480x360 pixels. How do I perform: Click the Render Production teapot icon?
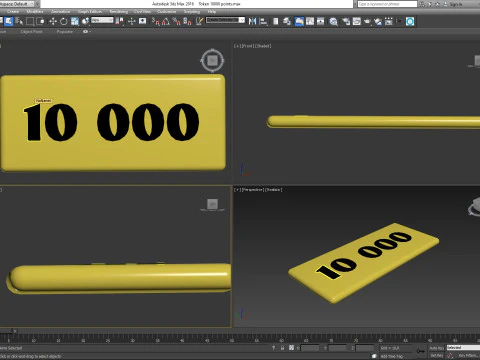point(367,21)
